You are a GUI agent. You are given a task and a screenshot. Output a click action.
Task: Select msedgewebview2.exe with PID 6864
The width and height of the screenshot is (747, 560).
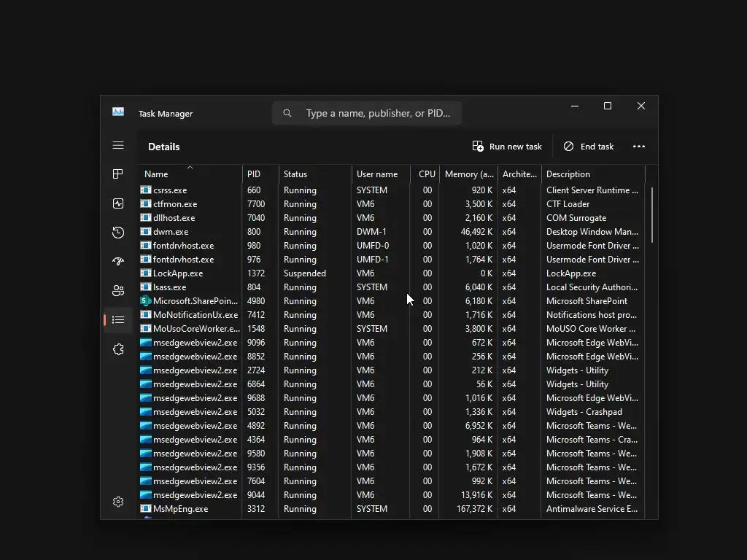pyautogui.click(x=195, y=384)
